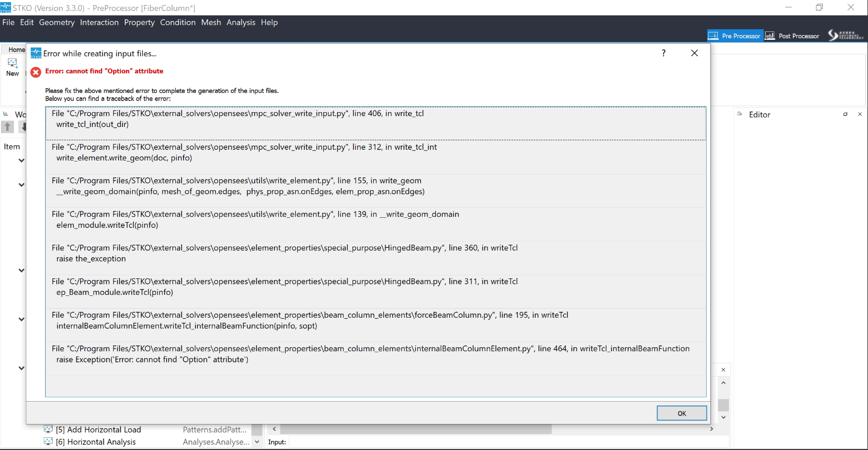Click the output panel vertical scrollbar thumb
Viewport: 868px width, 450px height.
[723, 404]
